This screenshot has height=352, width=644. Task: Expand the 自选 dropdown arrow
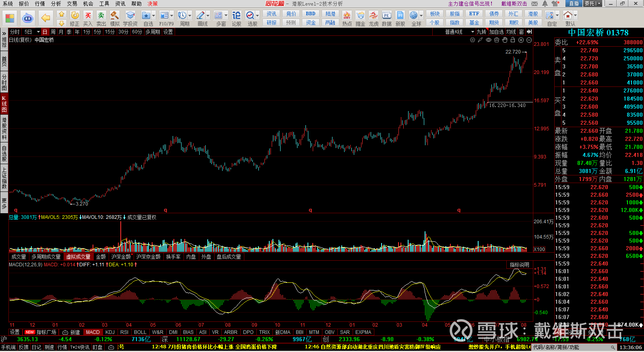[153, 16]
